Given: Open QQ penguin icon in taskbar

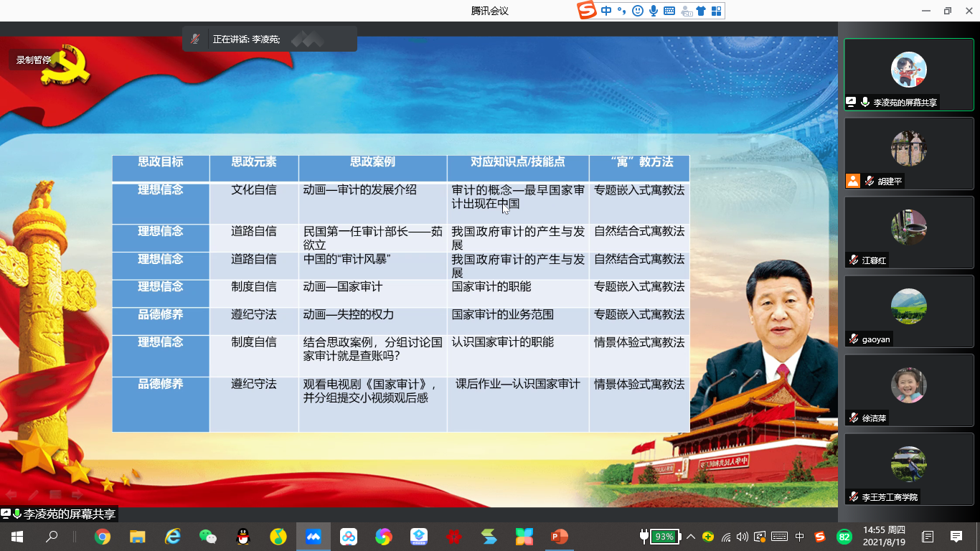Looking at the screenshot, I should [x=243, y=537].
